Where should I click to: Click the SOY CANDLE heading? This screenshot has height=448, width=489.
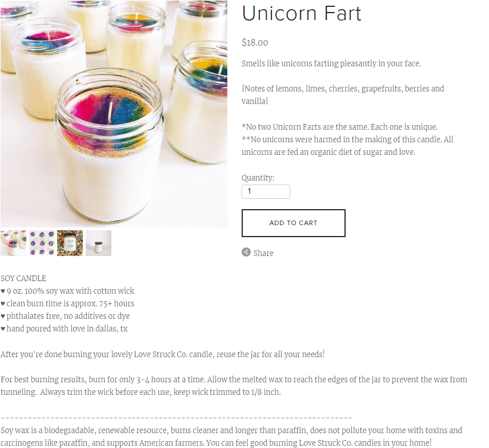[23, 278]
